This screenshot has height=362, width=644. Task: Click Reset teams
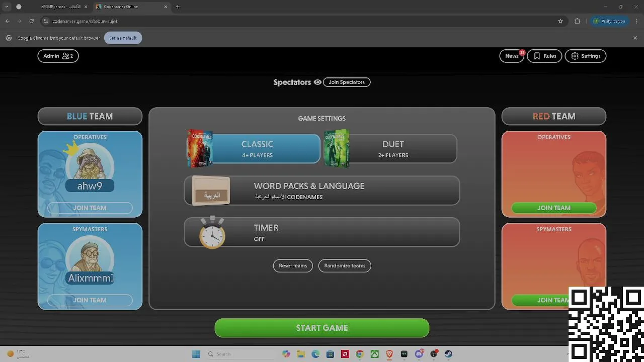[293, 265]
